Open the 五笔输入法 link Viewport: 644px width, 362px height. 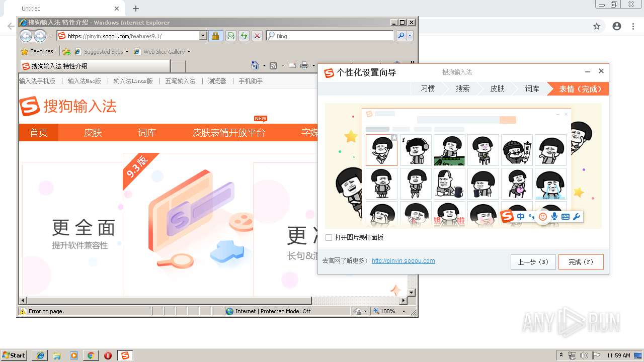coord(180,81)
